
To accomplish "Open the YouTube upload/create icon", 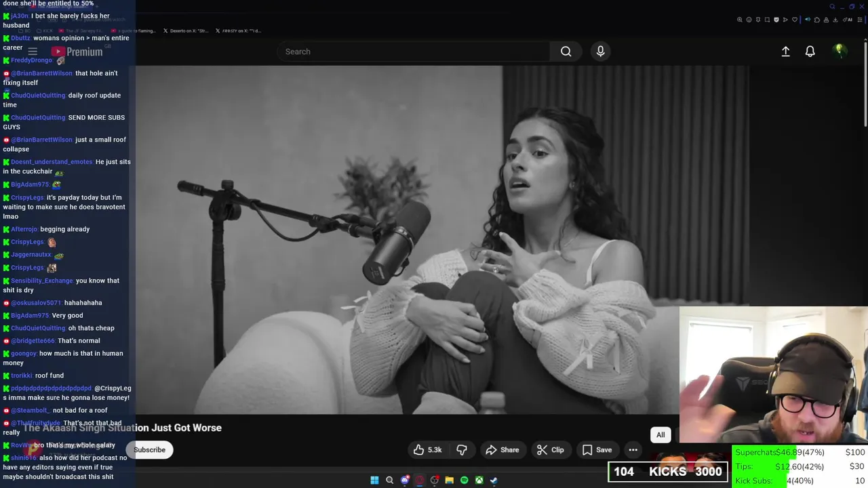I will [x=785, y=52].
